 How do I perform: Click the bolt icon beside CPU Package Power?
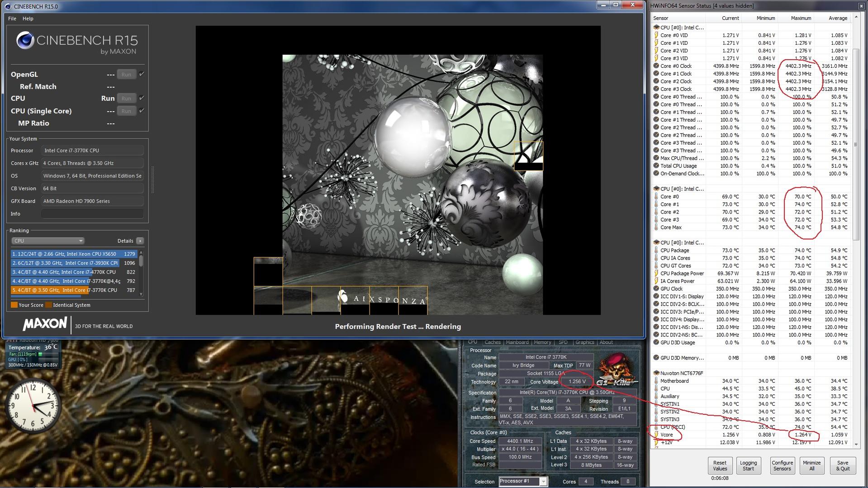point(656,274)
